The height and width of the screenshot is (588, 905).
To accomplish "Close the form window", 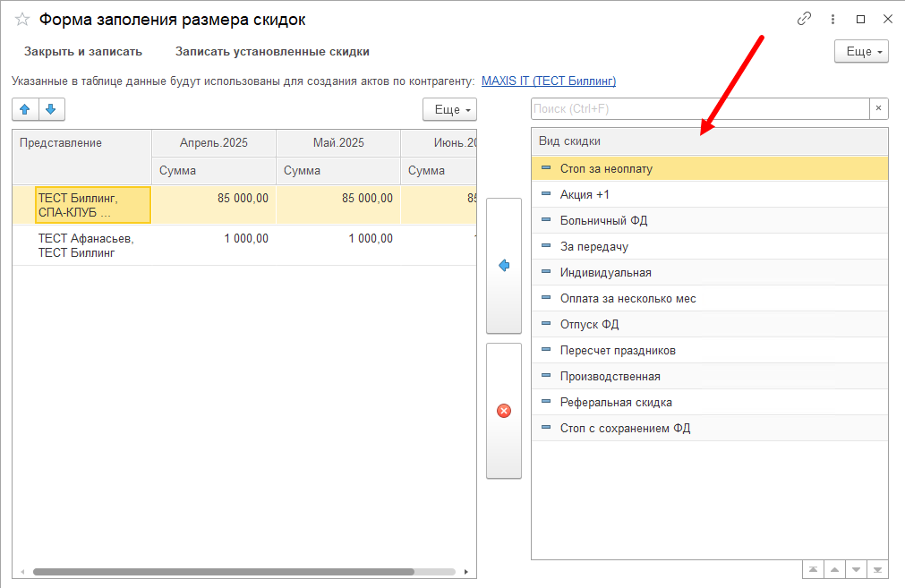I will click(x=888, y=19).
